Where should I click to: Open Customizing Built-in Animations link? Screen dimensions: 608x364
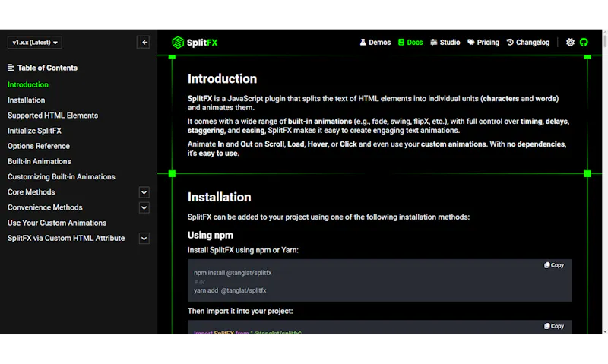point(62,177)
